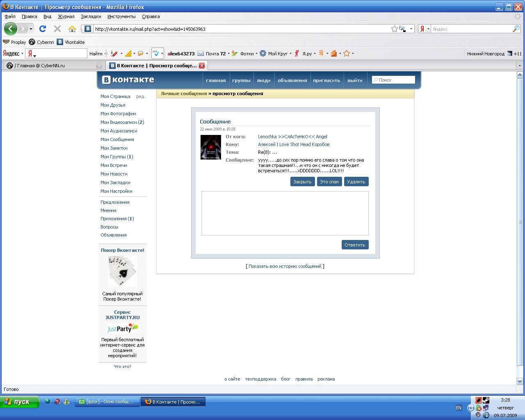Open the Правка menu
This screenshot has height=420, width=525.
[x=30, y=16]
